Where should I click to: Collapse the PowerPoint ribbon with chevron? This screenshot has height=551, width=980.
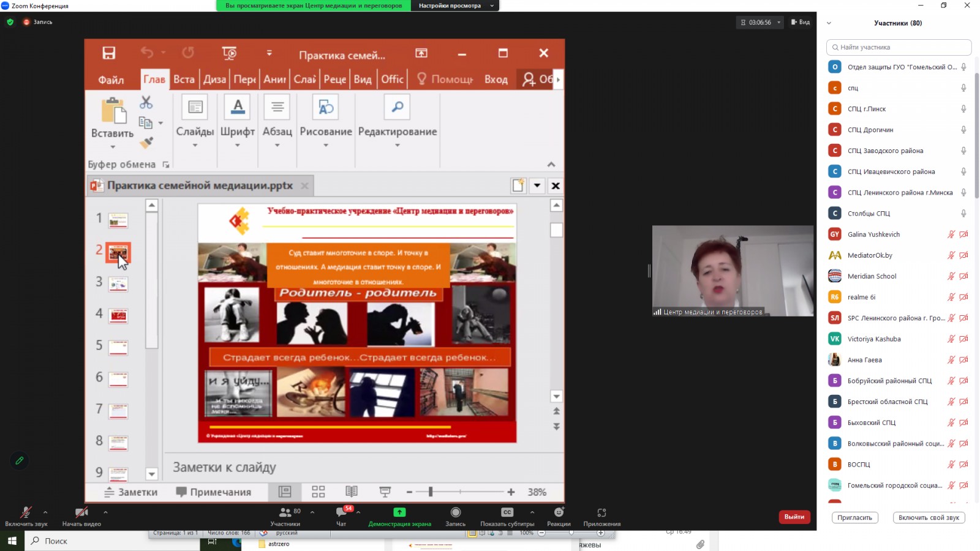click(551, 164)
